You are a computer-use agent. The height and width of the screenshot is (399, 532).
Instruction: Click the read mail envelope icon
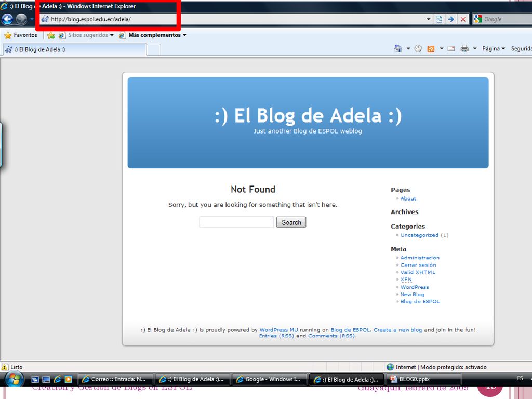[x=451, y=48]
